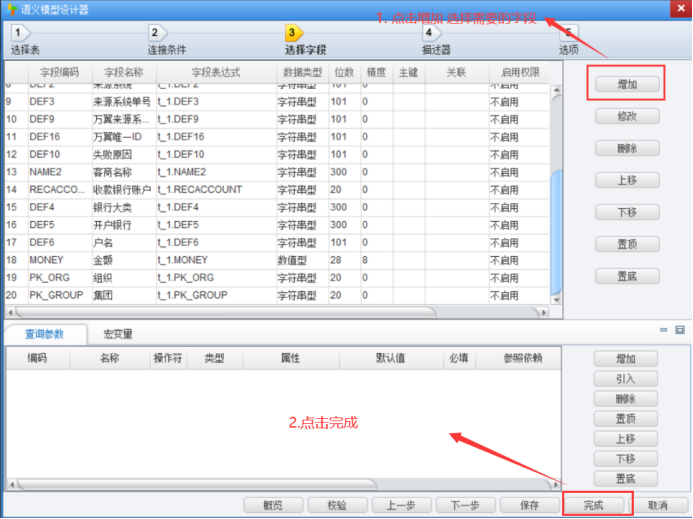
Task: Minimize the query parameter panel
Action: [663, 330]
